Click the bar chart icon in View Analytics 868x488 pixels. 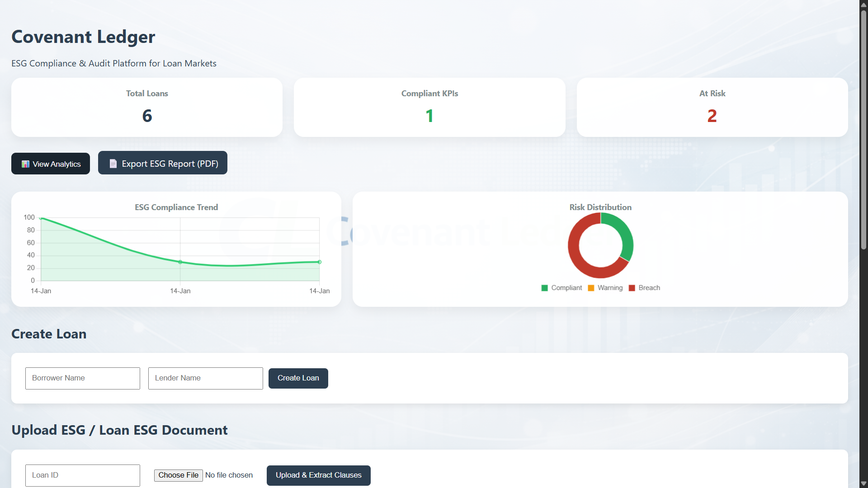[25, 164]
